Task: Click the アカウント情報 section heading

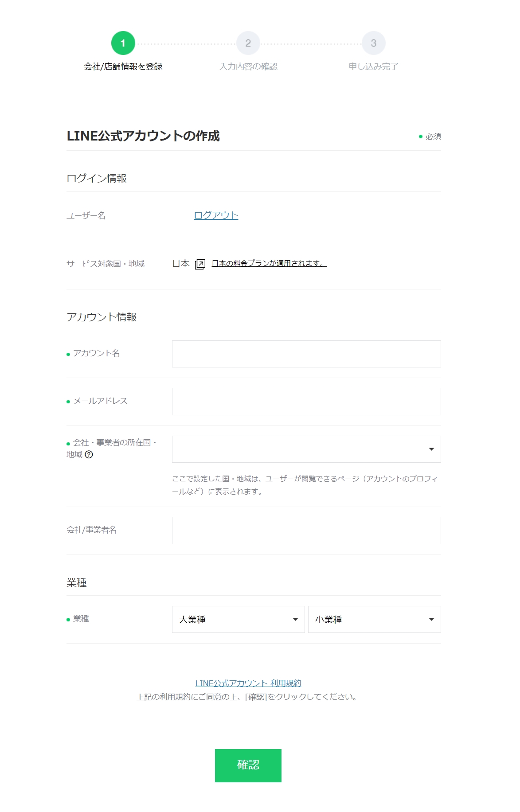Action: [102, 317]
